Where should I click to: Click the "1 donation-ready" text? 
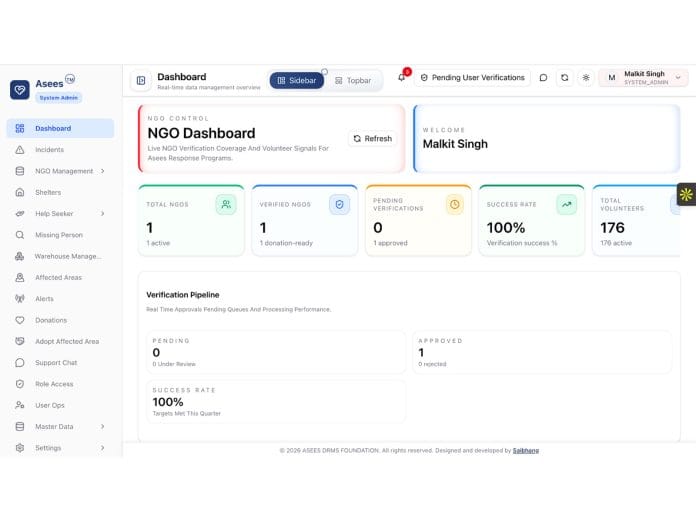286,243
